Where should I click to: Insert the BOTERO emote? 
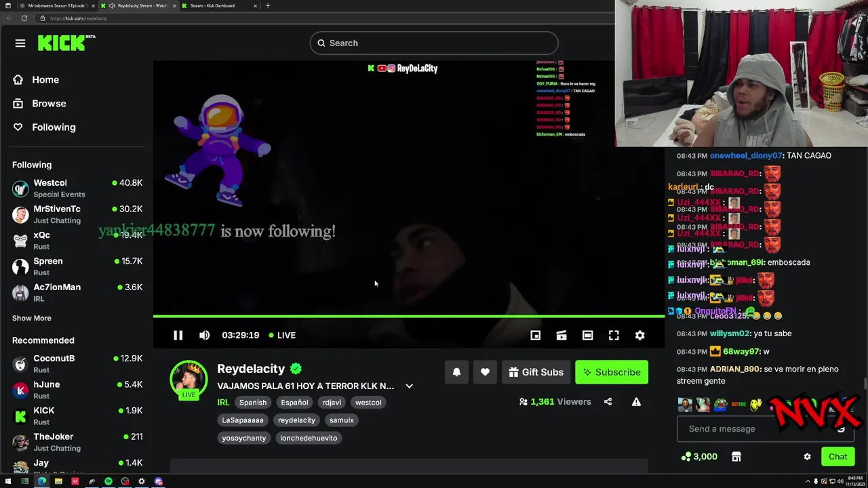(x=738, y=405)
